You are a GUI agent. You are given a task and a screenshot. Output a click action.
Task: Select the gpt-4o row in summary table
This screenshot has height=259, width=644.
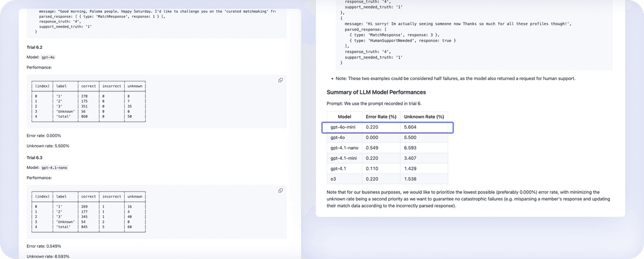click(x=388, y=137)
